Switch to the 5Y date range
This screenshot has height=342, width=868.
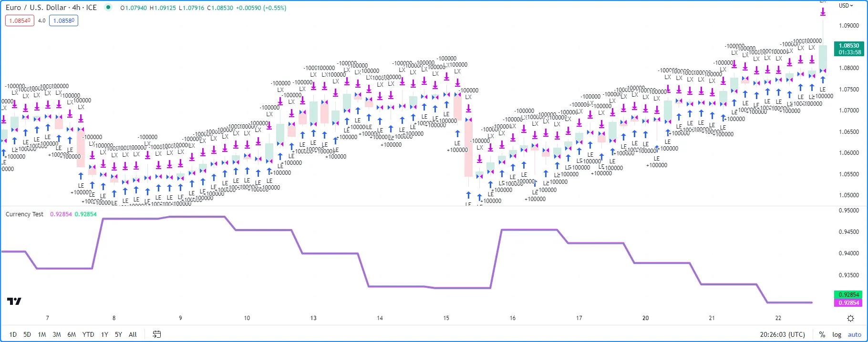pyautogui.click(x=118, y=334)
